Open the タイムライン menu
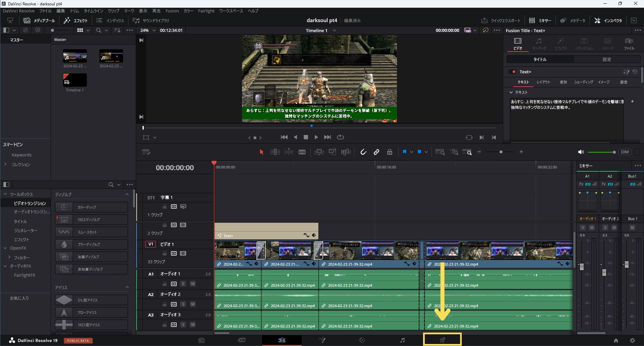 (93, 11)
